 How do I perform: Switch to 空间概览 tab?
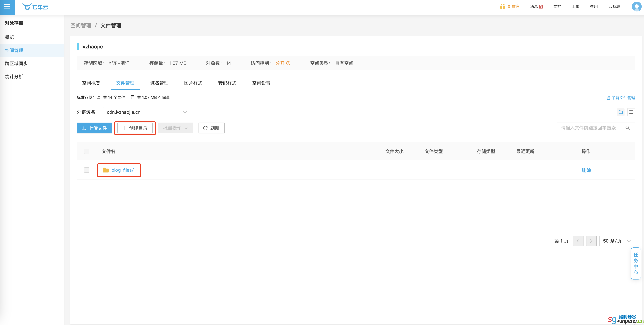(91, 83)
